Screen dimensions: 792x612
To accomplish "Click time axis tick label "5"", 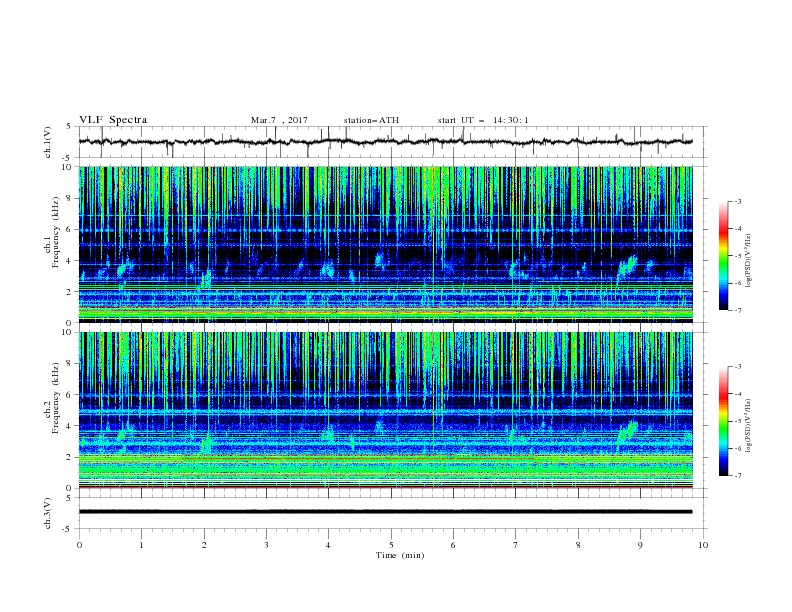I will coord(391,545).
